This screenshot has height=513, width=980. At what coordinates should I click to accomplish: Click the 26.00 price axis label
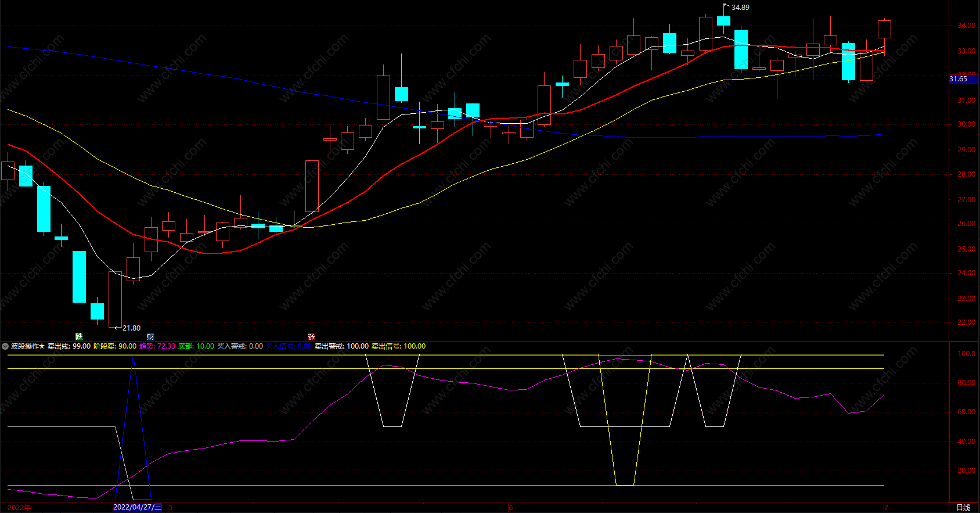pos(967,224)
